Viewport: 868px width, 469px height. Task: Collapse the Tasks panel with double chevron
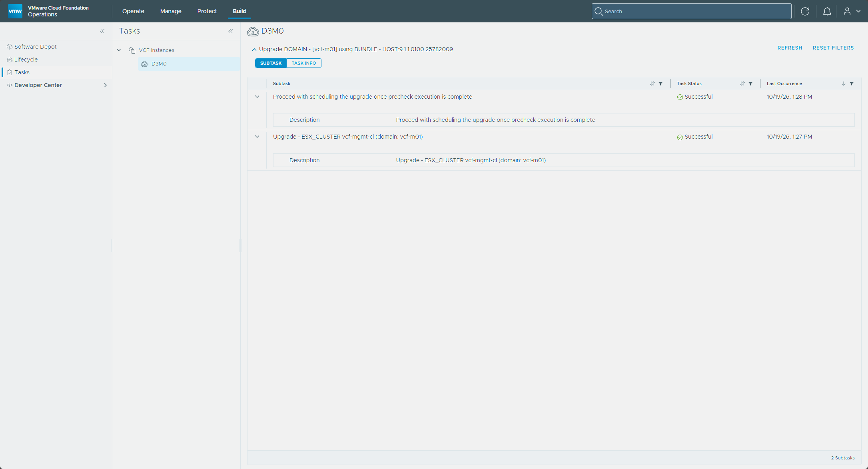click(230, 31)
